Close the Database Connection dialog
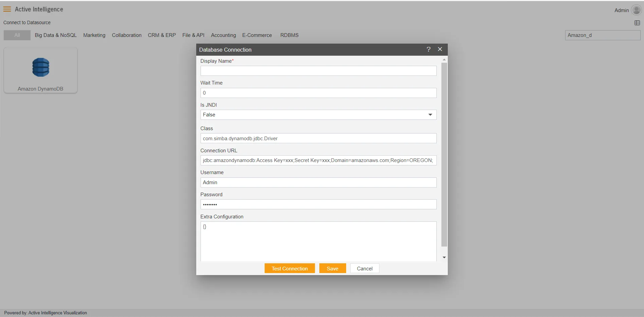This screenshot has height=317, width=644. pyautogui.click(x=440, y=49)
